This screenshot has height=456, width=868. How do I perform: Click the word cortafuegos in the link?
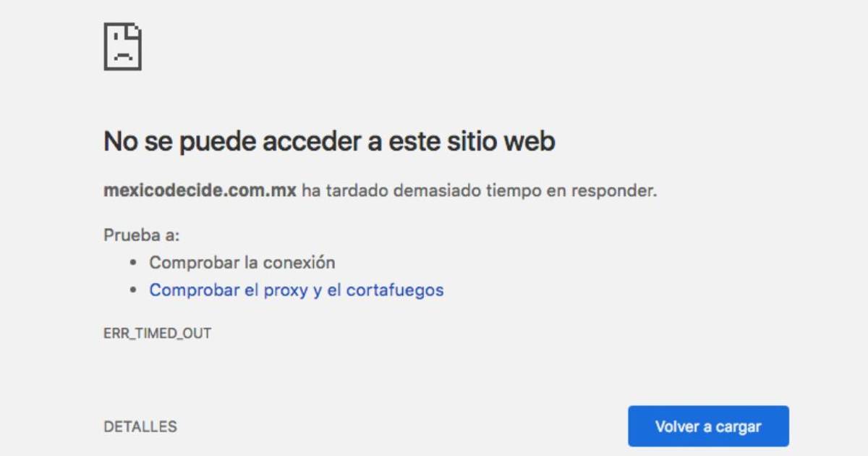pyautogui.click(x=395, y=290)
